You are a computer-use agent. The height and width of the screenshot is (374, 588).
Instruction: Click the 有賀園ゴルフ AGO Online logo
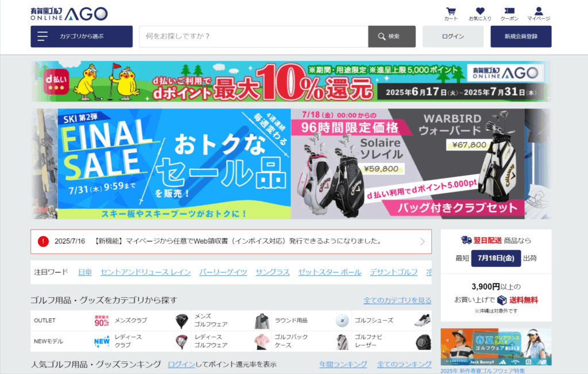69,14
